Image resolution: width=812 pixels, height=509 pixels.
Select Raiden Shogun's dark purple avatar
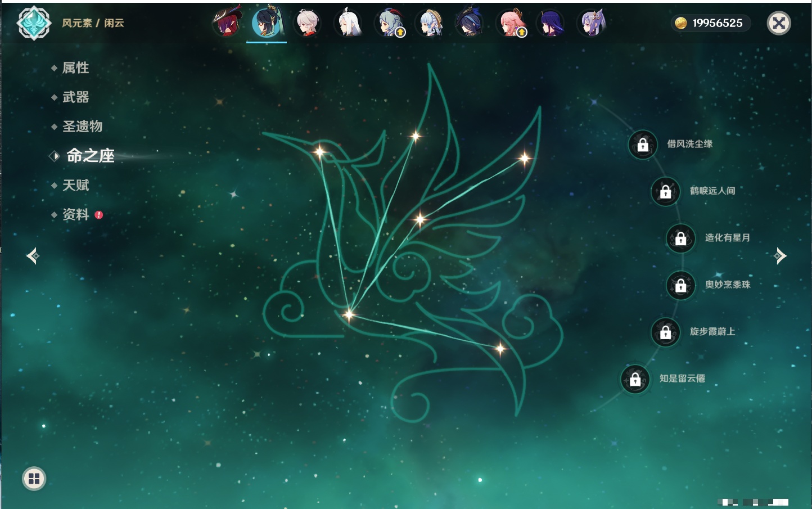[x=551, y=22]
